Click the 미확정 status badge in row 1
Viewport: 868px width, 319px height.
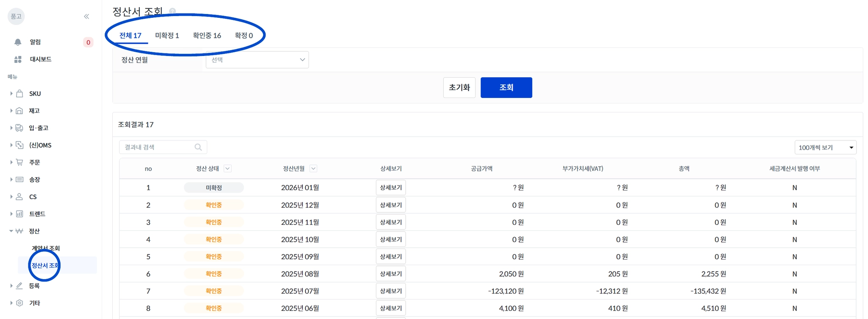tap(214, 187)
